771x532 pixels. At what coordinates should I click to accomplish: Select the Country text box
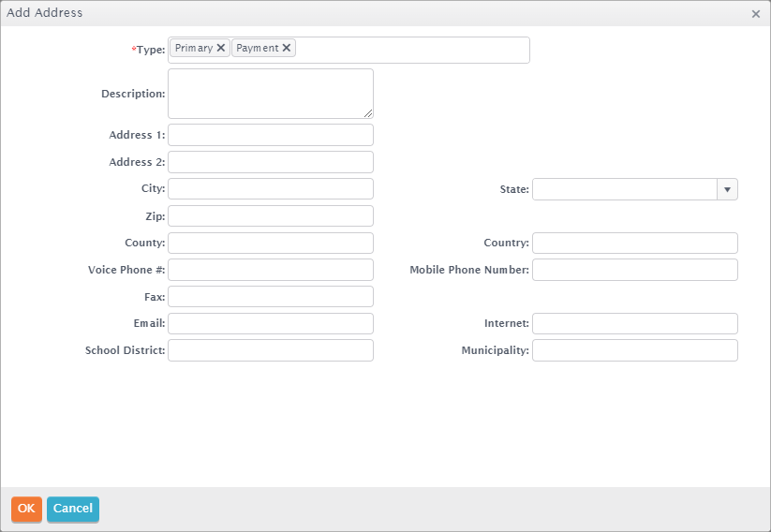coord(635,244)
